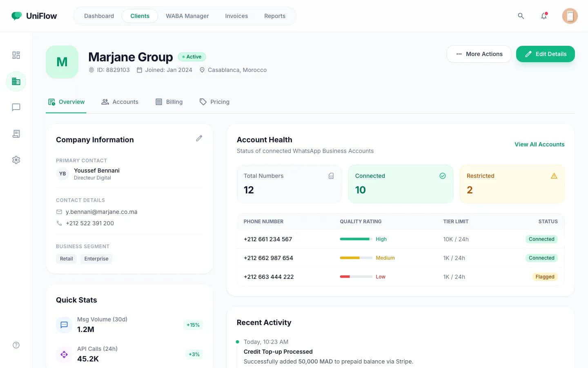This screenshot has width=588, height=368.
Task: Open notifications via the bell icon
Action: (x=544, y=16)
